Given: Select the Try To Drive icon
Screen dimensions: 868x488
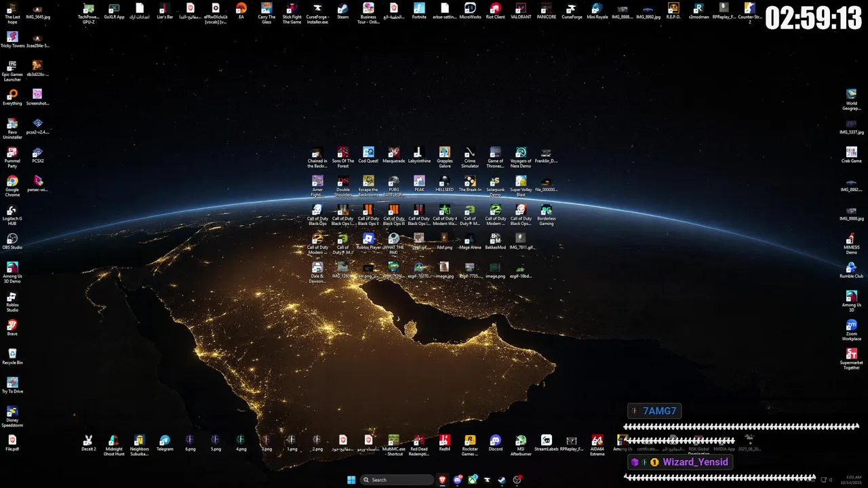Looking at the screenshot, I should pyautogui.click(x=12, y=386).
